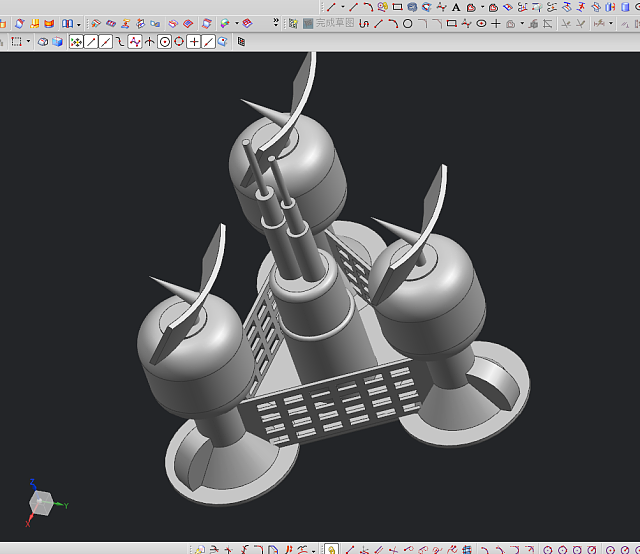Open the dropdown beside the rainbow surface icon
This screenshot has height=554, width=640.
click(x=237, y=23)
